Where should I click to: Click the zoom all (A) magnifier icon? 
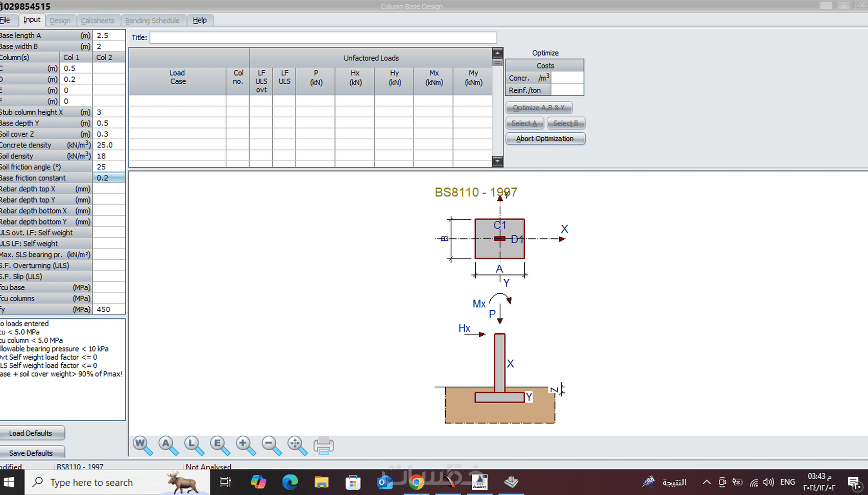pyautogui.click(x=168, y=445)
